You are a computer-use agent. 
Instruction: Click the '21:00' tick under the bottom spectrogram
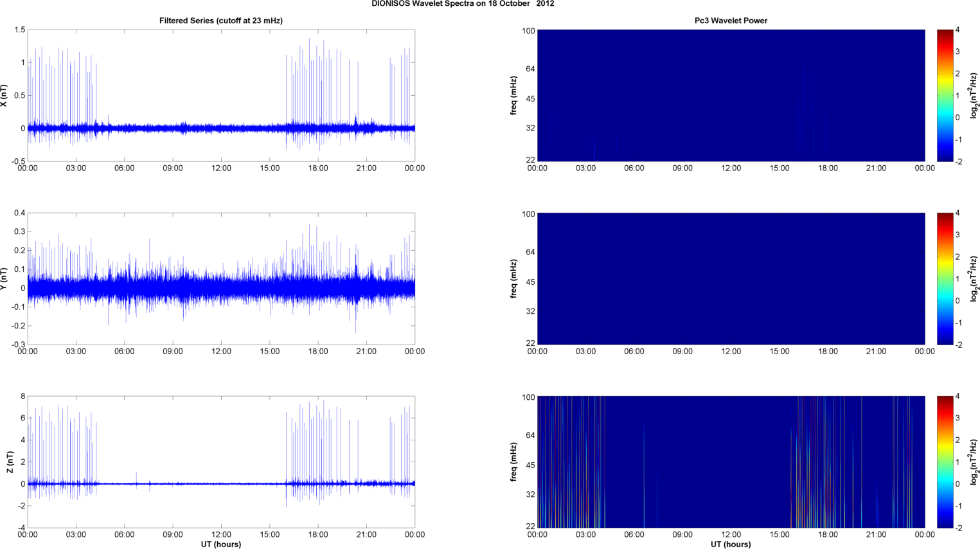tap(876, 535)
